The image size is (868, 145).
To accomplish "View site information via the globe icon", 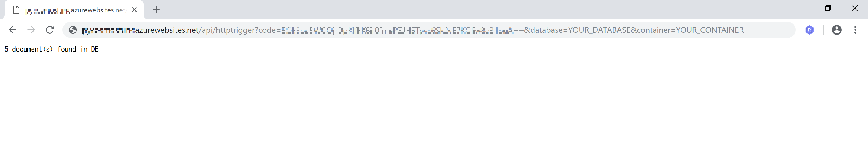I will 73,30.
